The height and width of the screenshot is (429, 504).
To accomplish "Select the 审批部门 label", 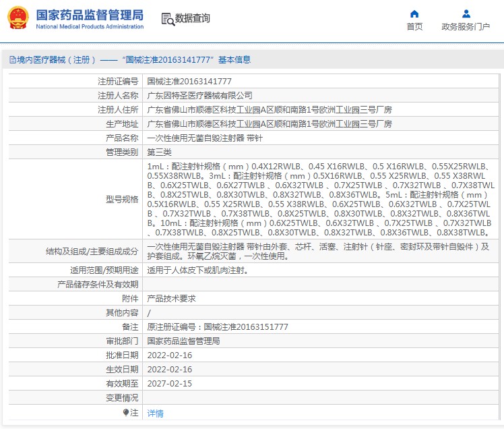I will coord(122,341).
